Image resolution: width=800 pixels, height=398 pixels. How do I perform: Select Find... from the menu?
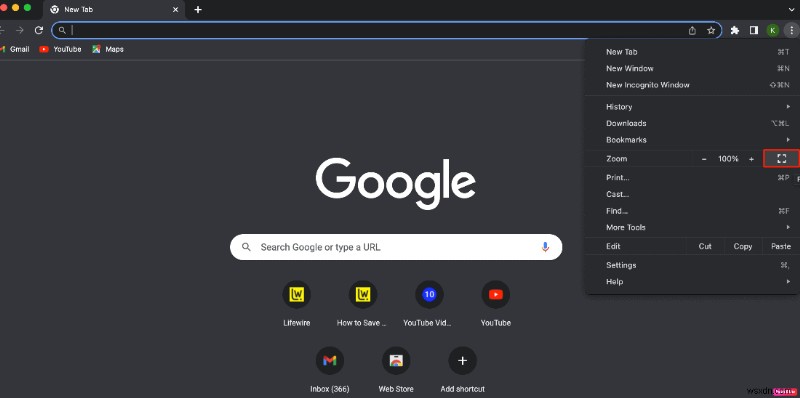692,211
